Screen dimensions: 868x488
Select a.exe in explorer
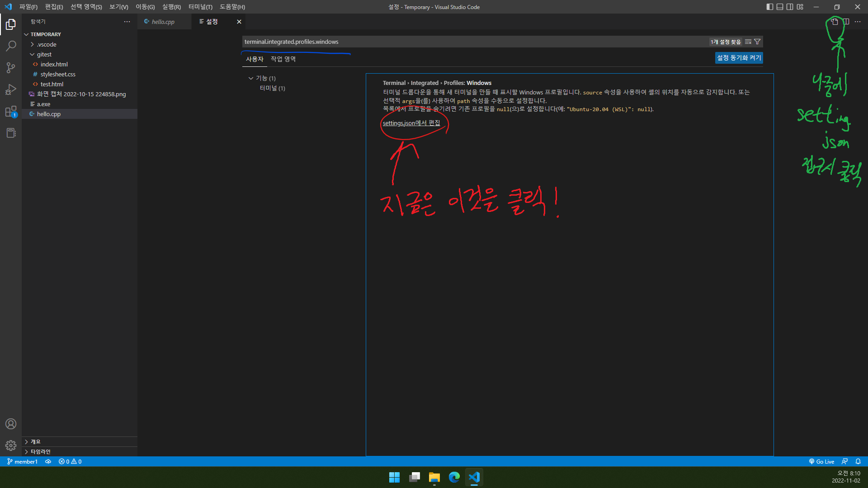pyautogui.click(x=80, y=104)
